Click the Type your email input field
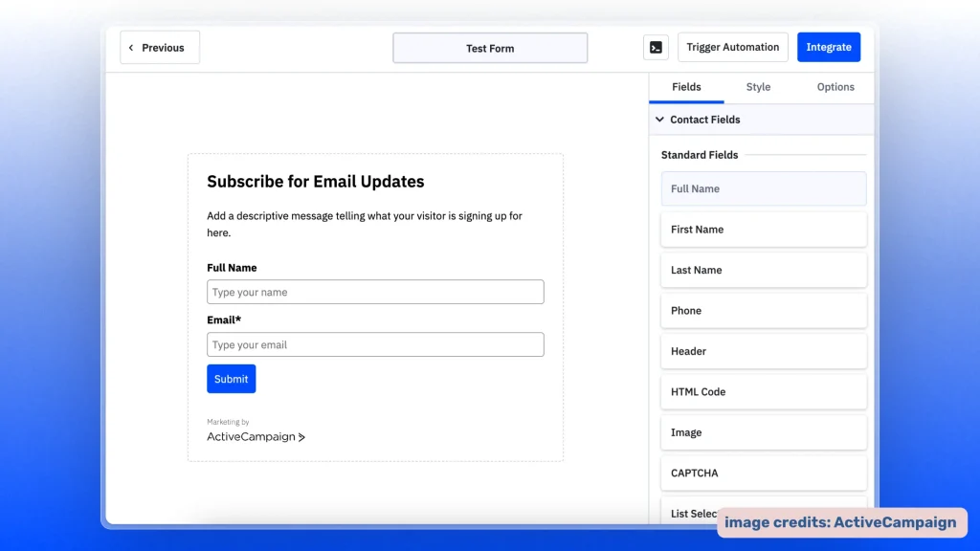980x551 pixels. tap(375, 344)
